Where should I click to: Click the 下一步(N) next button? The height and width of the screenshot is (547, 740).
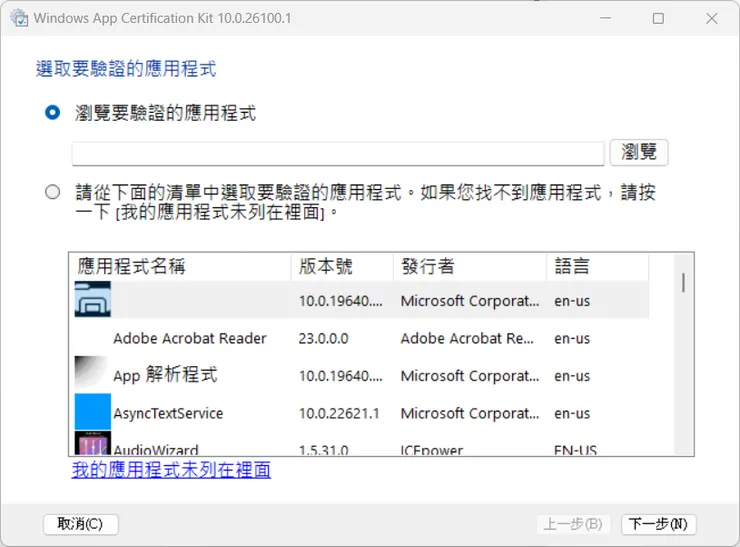tap(658, 524)
